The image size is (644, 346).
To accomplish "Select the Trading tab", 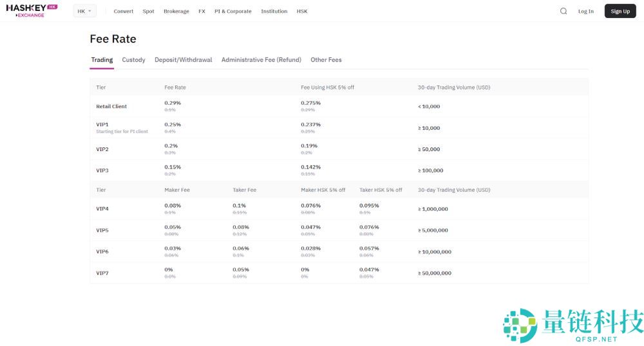I will (x=102, y=60).
